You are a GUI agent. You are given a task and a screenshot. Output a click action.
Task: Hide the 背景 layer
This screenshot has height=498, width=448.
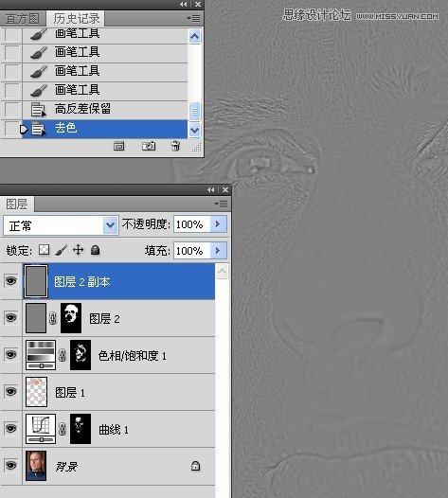tap(10, 465)
